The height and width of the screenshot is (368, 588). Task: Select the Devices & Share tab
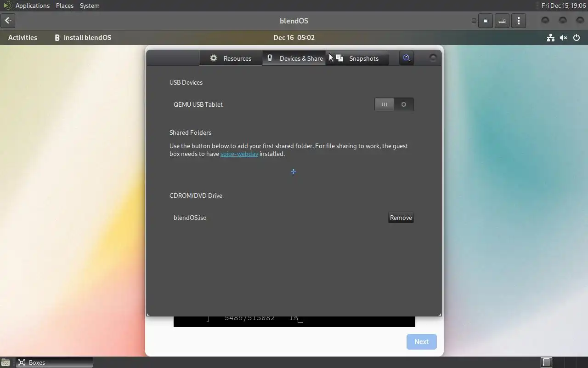[294, 58]
